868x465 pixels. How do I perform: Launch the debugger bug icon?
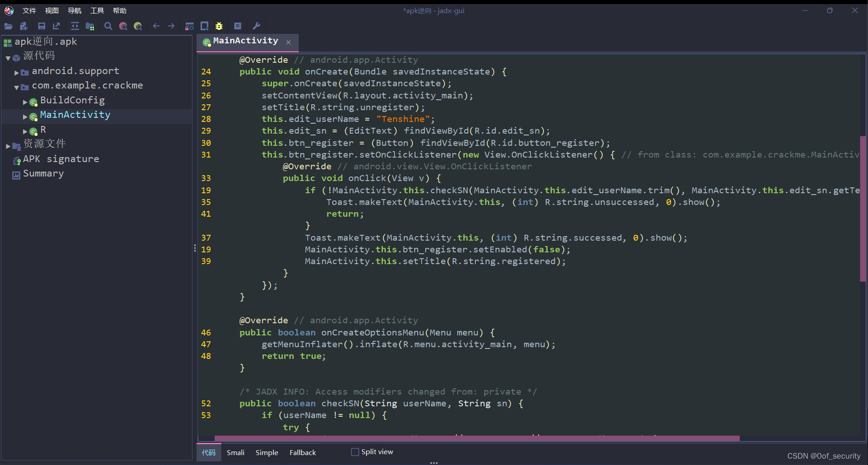click(219, 26)
